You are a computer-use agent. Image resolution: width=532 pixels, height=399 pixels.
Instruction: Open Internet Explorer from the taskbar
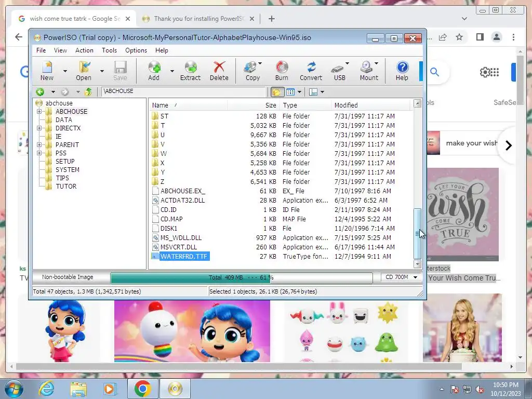pyautogui.click(x=46, y=389)
